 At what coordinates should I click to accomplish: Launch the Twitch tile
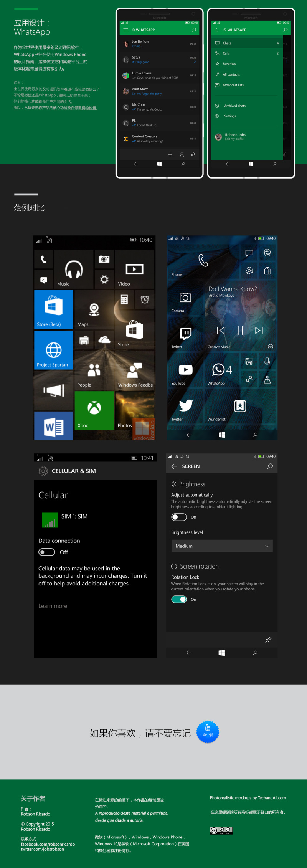[x=185, y=334]
